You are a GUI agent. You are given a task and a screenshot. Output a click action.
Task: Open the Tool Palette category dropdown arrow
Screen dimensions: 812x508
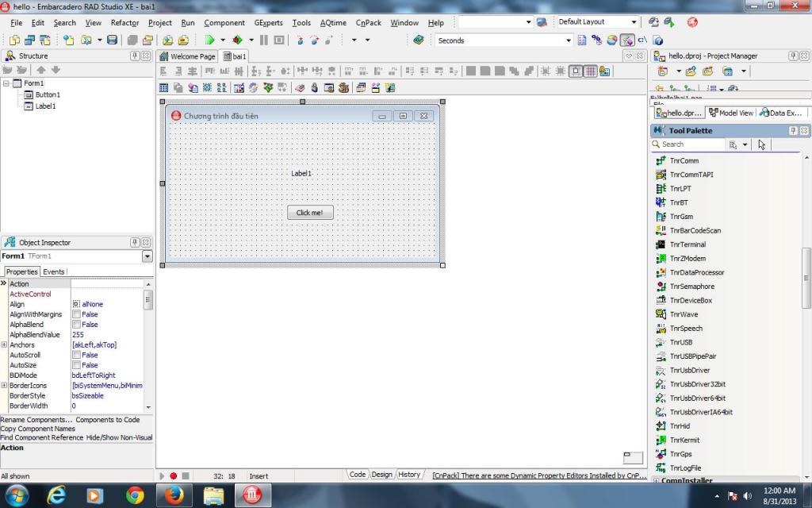pos(745,144)
